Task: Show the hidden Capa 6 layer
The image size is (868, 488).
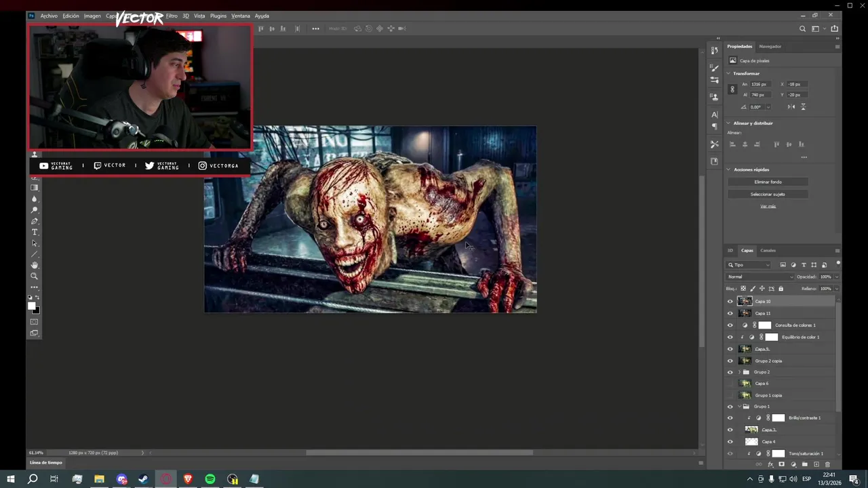Action: 730,384
